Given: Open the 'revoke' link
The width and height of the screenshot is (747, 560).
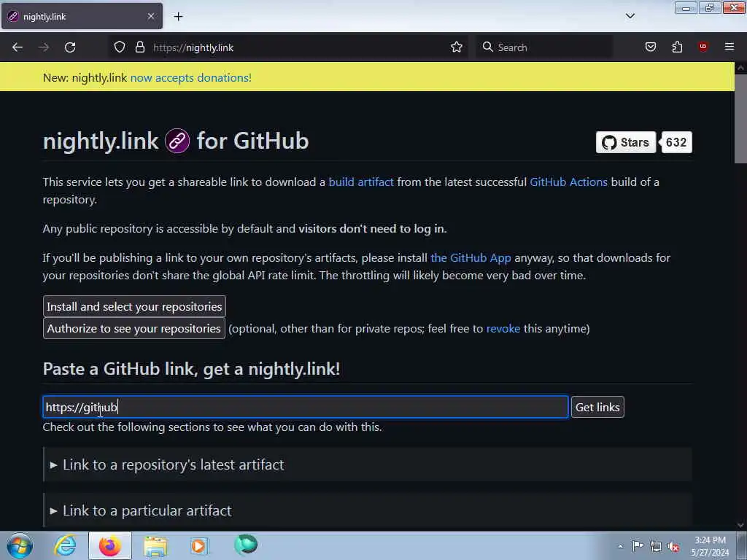Looking at the screenshot, I should [x=503, y=329].
